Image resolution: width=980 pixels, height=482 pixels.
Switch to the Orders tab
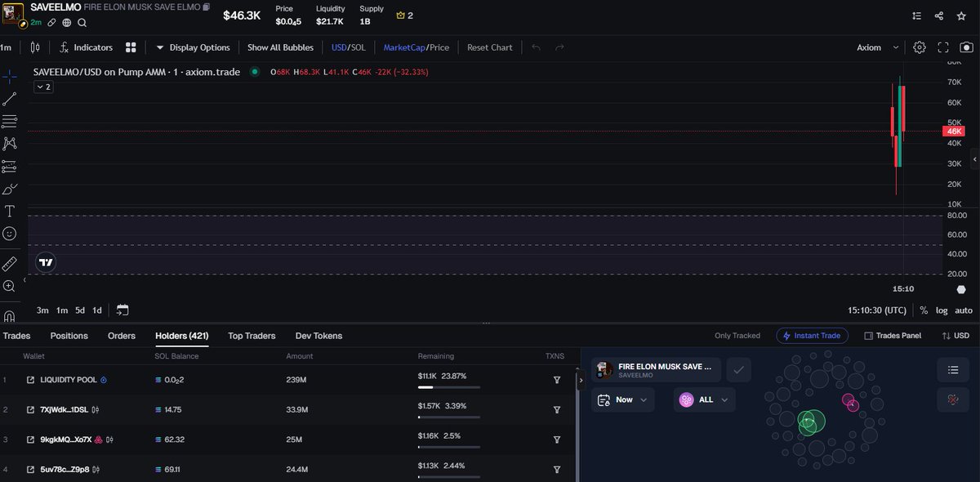click(122, 336)
